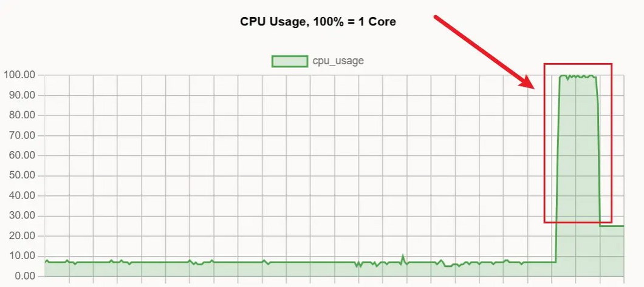Click the chart title "CPU Usage, 100% = 1 Core"
The width and height of the screenshot is (644, 287).
click(x=318, y=22)
